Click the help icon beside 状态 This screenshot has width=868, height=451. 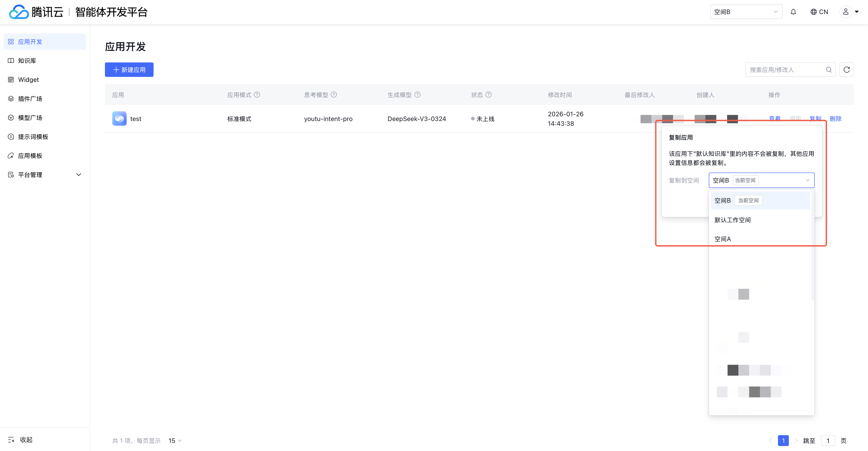489,95
